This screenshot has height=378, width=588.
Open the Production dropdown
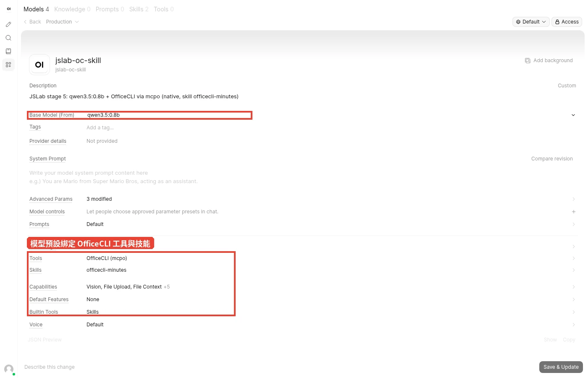[x=63, y=22]
